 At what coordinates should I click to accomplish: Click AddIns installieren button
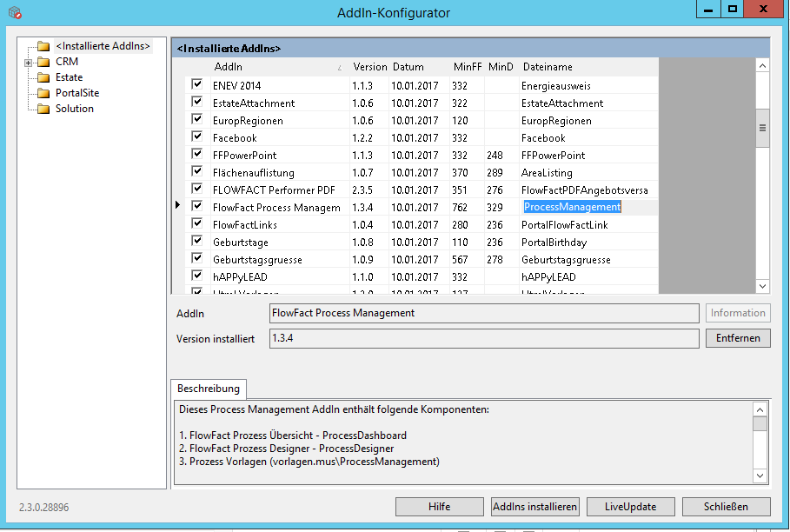pos(535,507)
